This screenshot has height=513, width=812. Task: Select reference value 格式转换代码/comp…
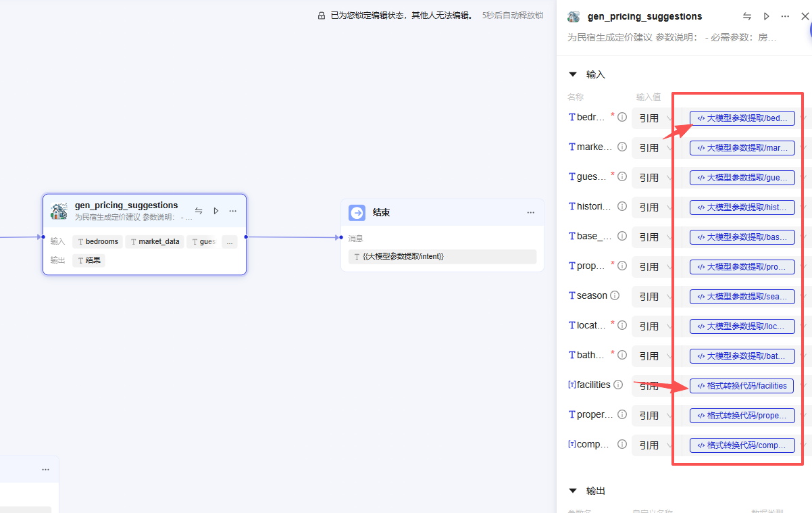coord(742,445)
